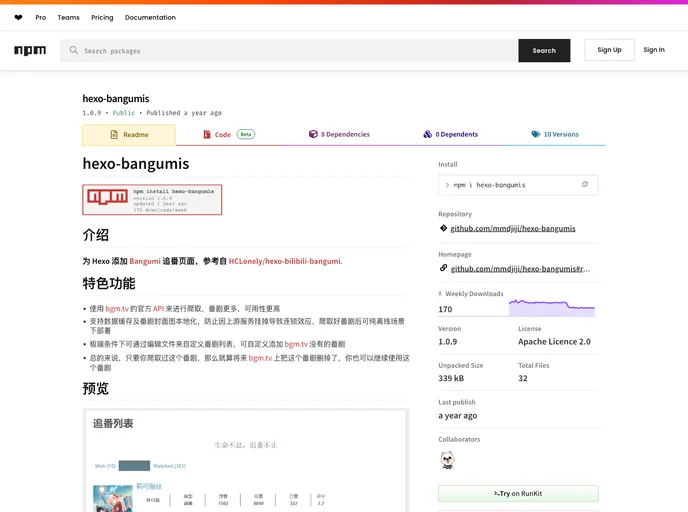
Task: Click the Versions tags icon
Action: (535, 134)
